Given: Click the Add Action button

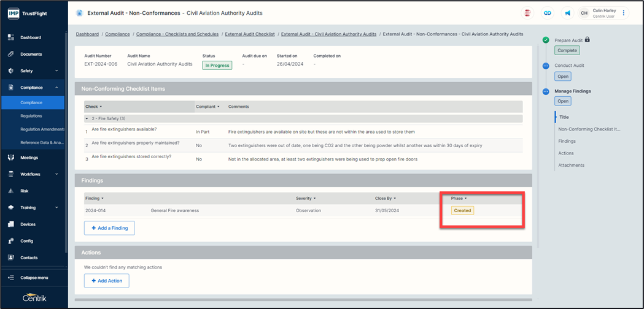Looking at the screenshot, I should coord(106,281).
